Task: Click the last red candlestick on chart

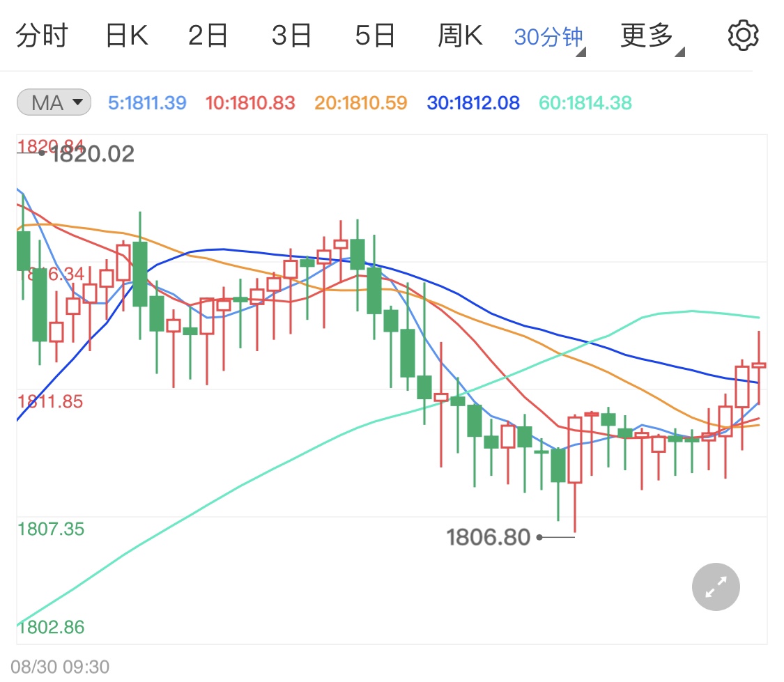Action: [758, 366]
